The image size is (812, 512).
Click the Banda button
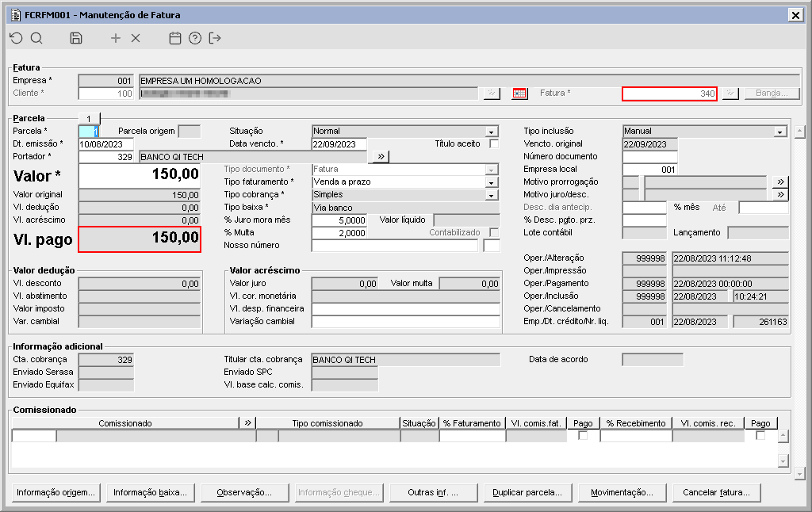[x=772, y=94]
